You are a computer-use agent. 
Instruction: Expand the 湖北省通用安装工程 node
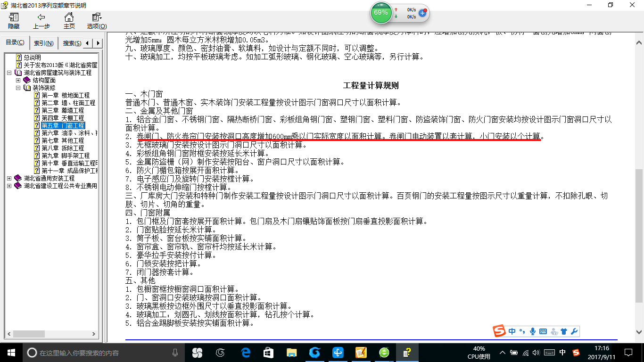pyautogui.click(x=9, y=179)
